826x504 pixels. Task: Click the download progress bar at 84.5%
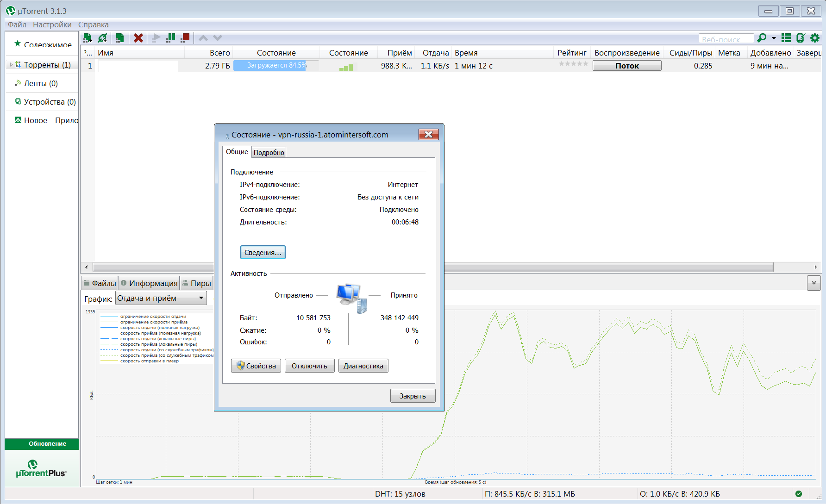click(276, 65)
